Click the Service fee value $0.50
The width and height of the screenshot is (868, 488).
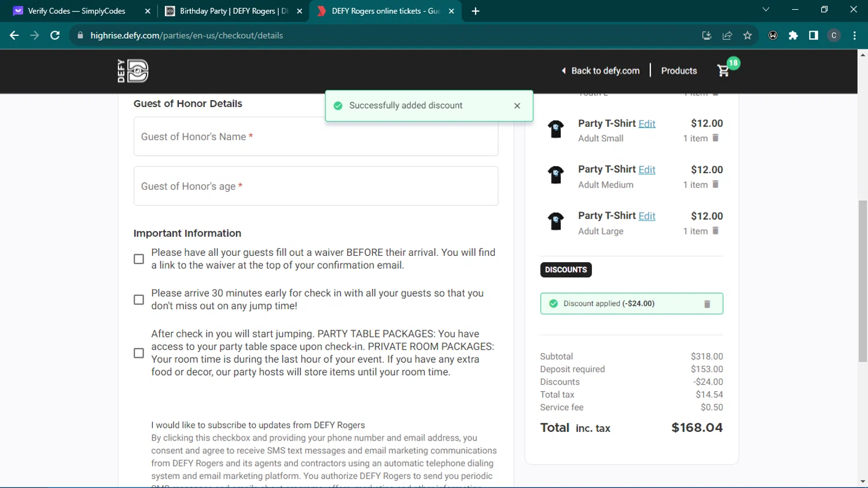point(712,407)
